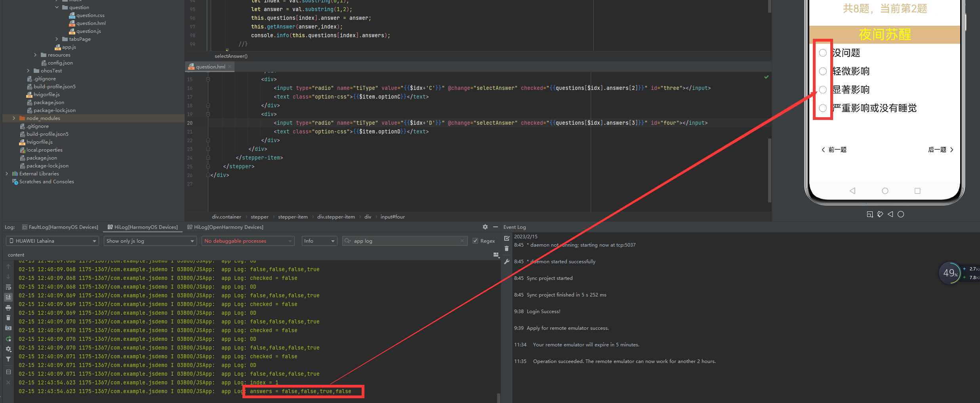Viewport: 980px width, 403px height.
Task: Tap the phone's recent apps square
Action: 917,191
